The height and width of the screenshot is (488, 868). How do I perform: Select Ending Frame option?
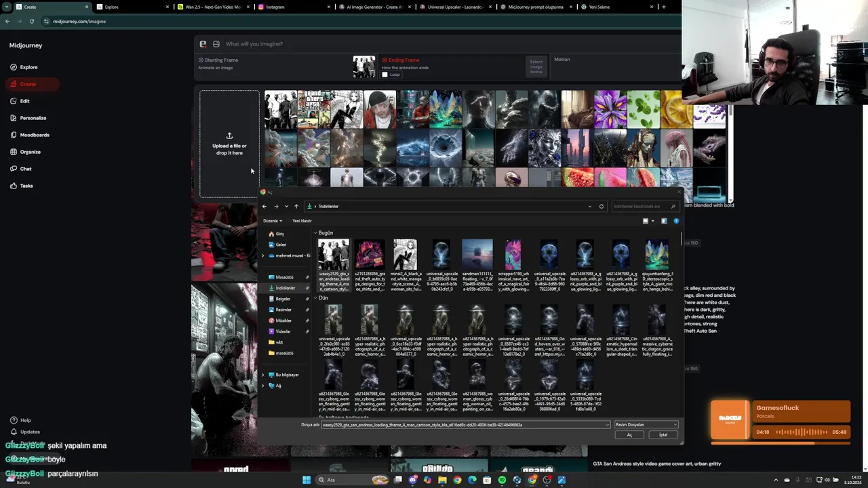click(400, 60)
